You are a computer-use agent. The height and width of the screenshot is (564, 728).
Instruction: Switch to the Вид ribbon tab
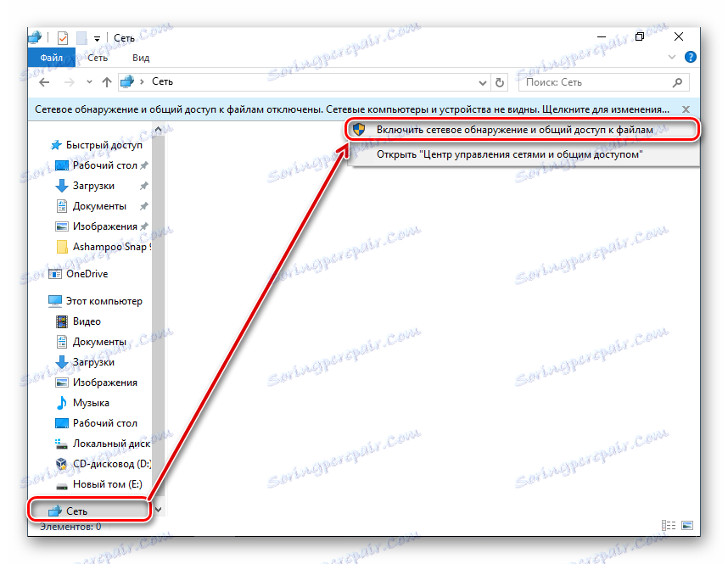(x=141, y=58)
